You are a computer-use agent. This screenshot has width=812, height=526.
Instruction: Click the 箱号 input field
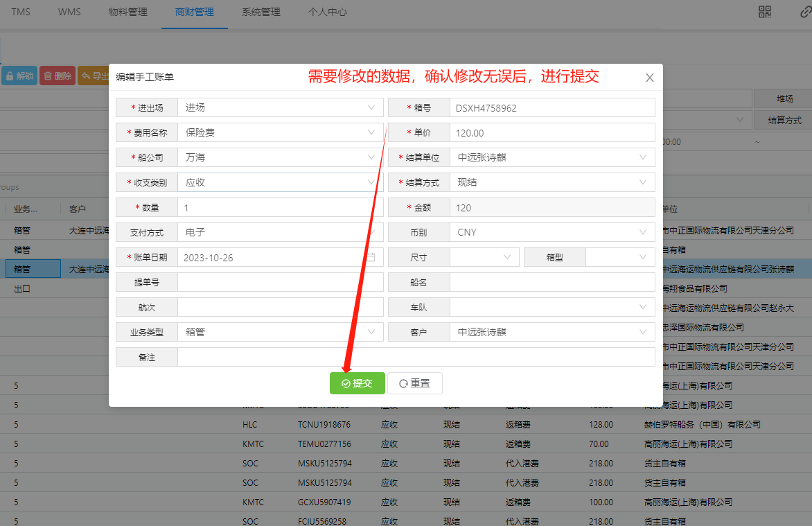click(x=551, y=107)
